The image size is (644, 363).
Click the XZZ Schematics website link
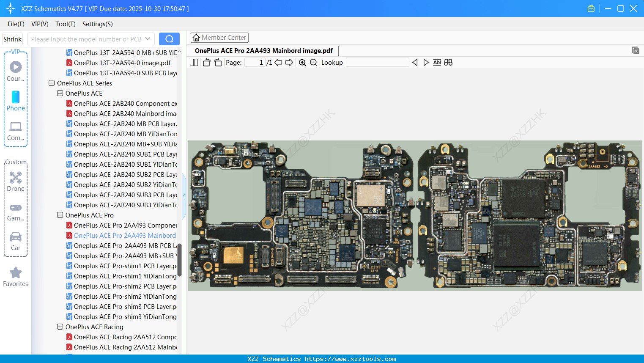[x=322, y=358]
